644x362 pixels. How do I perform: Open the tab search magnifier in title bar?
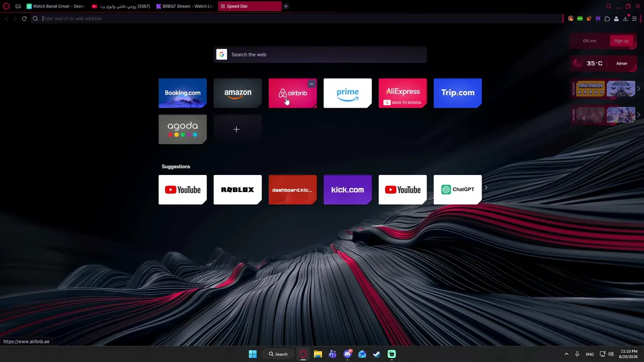click(x=608, y=6)
